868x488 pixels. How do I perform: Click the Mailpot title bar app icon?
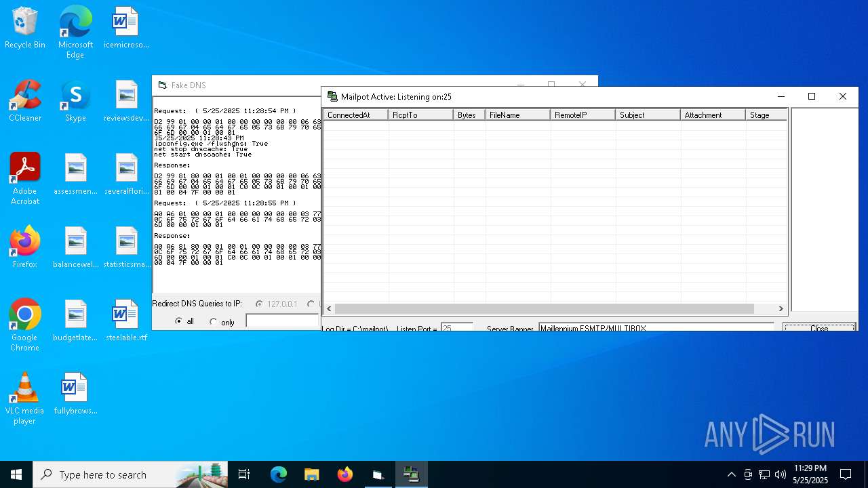tap(332, 97)
